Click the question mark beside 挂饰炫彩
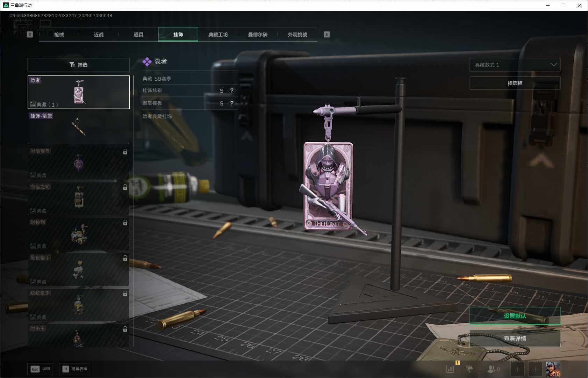The width and height of the screenshot is (588, 378). tap(232, 90)
